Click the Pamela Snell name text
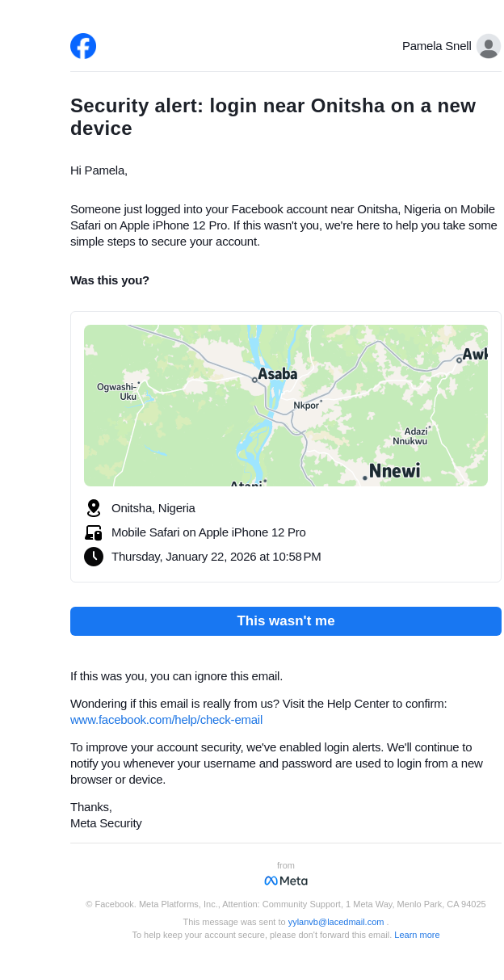The width and height of the screenshot is (504, 980). pyautogui.click(x=436, y=46)
